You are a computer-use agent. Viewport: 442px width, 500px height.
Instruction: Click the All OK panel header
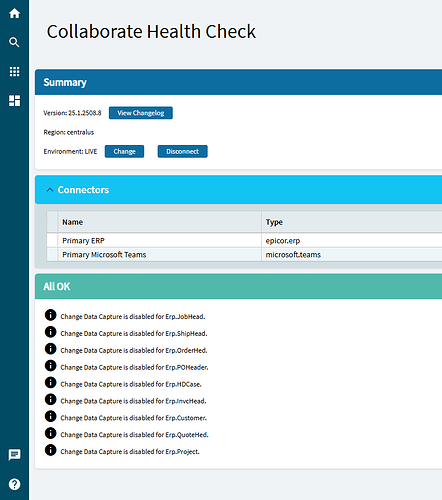click(238, 286)
